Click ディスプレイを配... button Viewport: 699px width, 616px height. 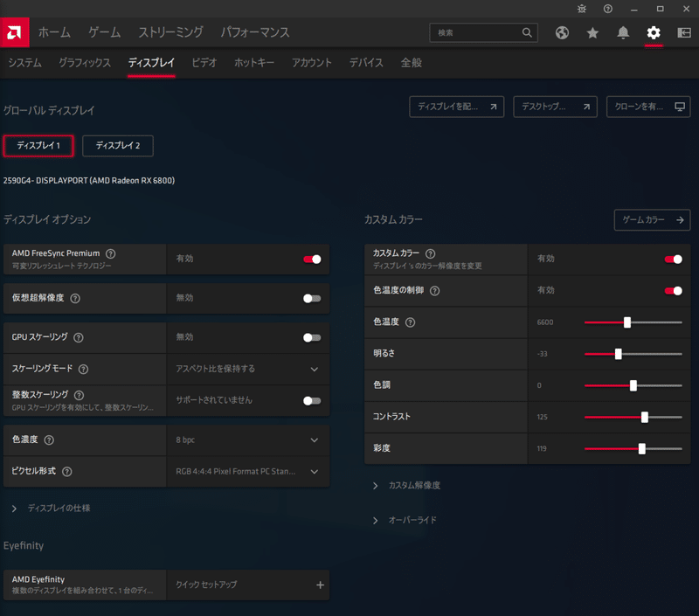tap(456, 107)
